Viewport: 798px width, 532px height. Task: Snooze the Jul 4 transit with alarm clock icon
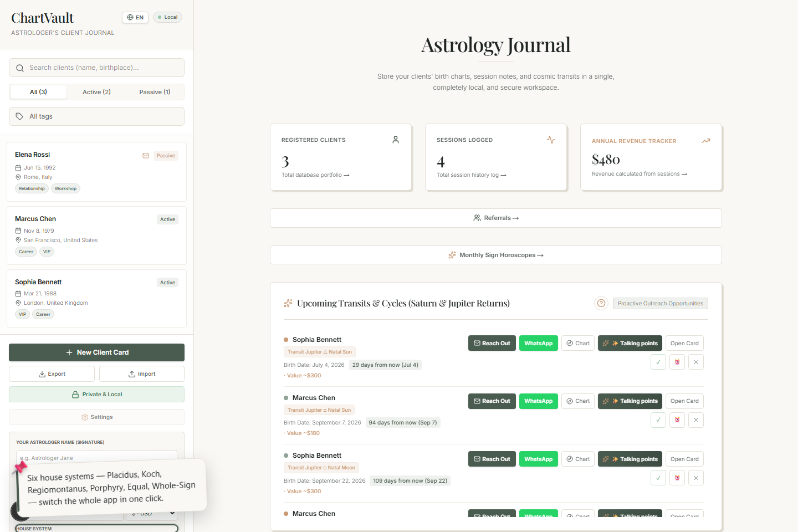pyautogui.click(x=677, y=362)
